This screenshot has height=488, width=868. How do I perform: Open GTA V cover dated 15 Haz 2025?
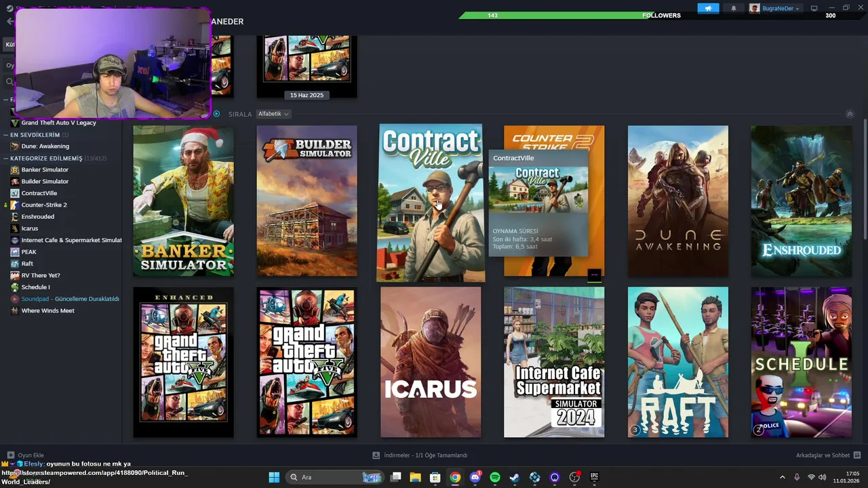[x=307, y=66]
